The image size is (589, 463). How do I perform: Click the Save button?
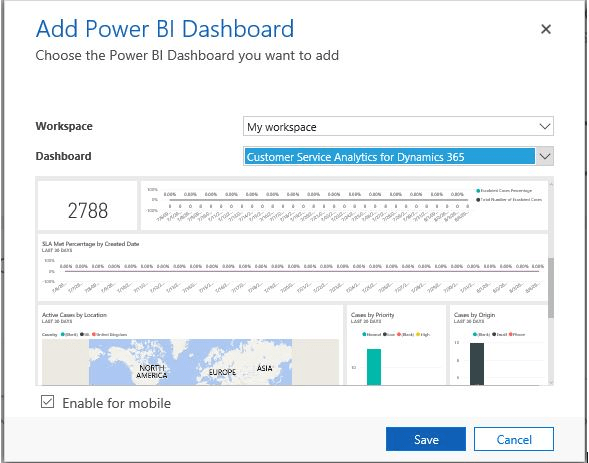pyautogui.click(x=426, y=439)
